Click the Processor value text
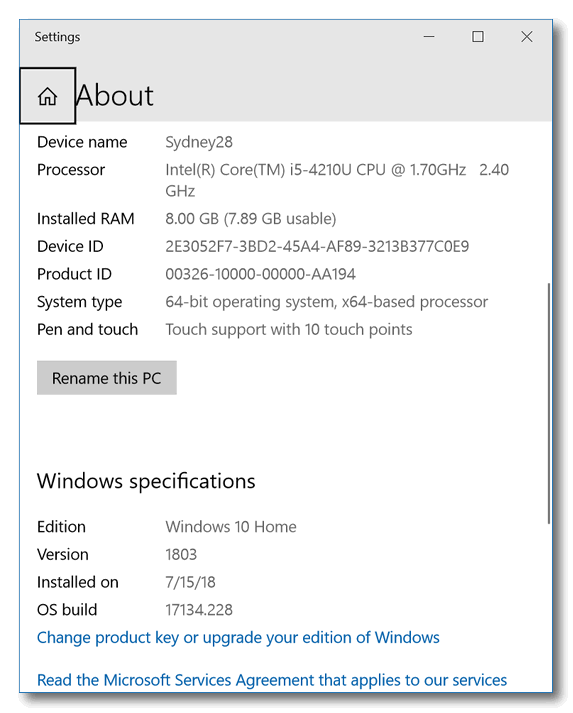 pyautogui.click(x=337, y=180)
